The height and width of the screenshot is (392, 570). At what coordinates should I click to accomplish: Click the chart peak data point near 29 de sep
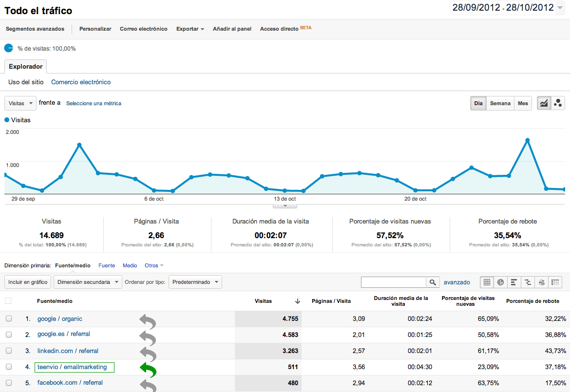pos(79,145)
